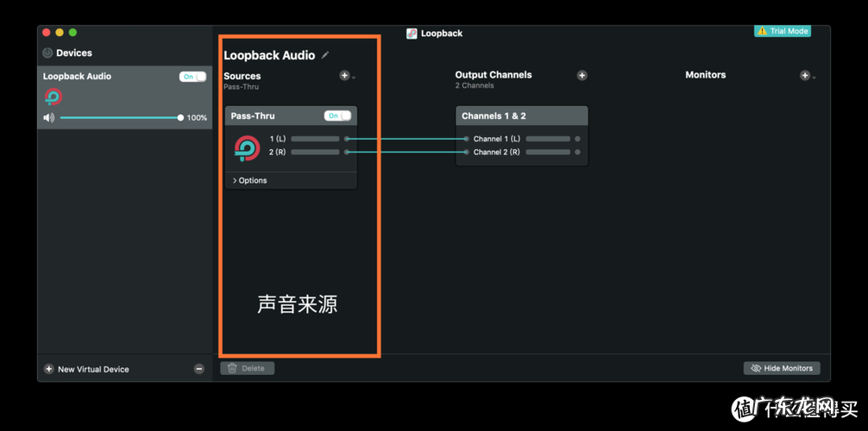Remove selected device with minus icon
The image size is (868, 431).
point(198,369)
